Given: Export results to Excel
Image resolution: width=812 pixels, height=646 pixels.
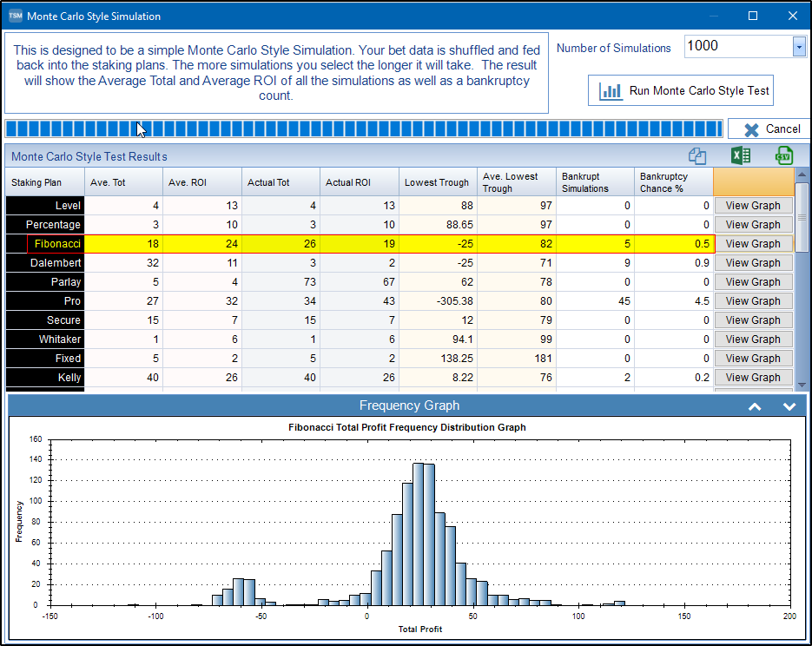Looking at the screenshot, I should [740, 156].
